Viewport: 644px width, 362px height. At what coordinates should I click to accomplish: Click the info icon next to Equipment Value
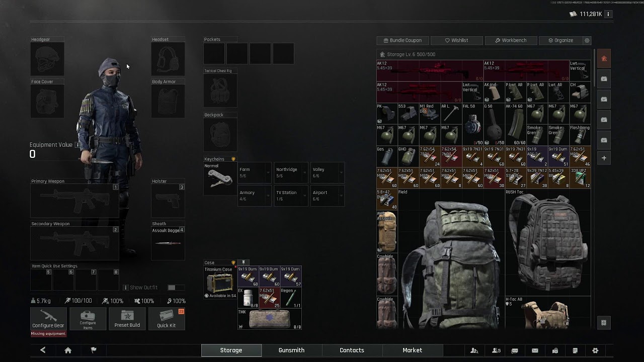[77, 145]
